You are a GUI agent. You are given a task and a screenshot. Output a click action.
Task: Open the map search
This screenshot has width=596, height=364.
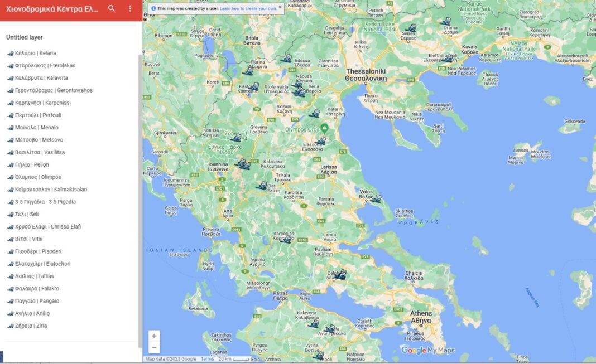pos(111,9)
